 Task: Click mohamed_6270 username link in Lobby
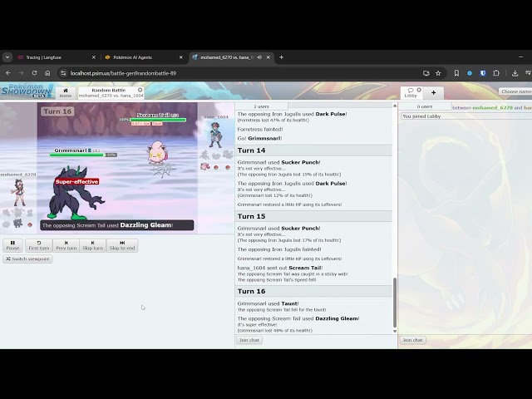(x=492, y=107)
